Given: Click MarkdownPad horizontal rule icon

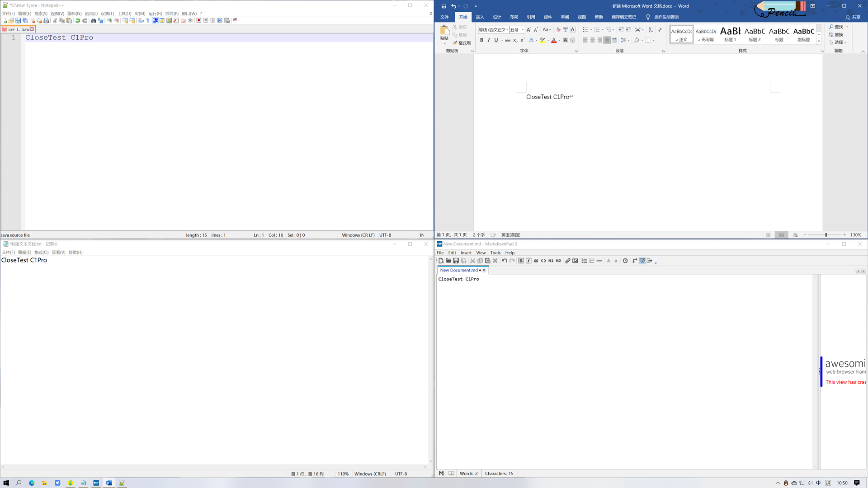Looking at the screenshot, I should pos(599,261).
